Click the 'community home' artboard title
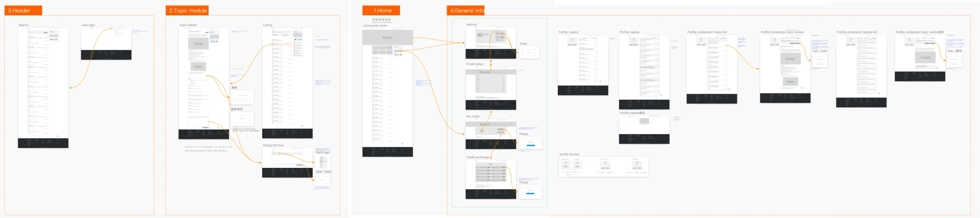Viewport: 980px width, 218px height. 375,26
